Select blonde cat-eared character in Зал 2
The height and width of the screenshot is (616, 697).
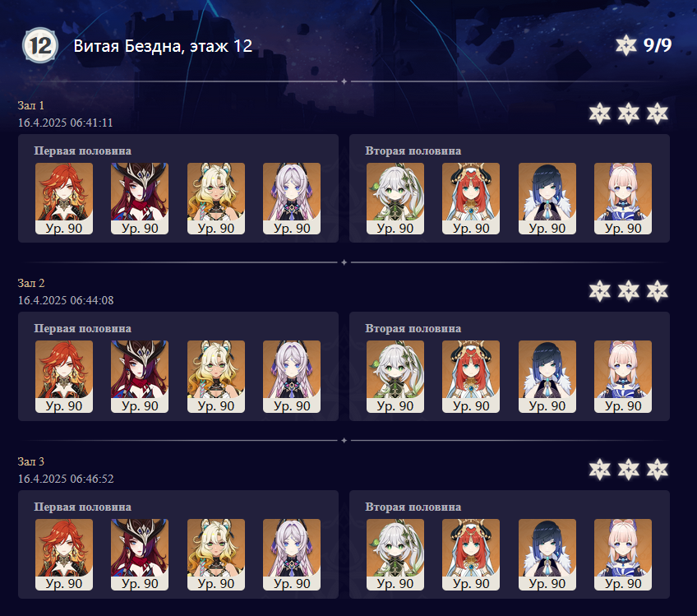point(216,377)
